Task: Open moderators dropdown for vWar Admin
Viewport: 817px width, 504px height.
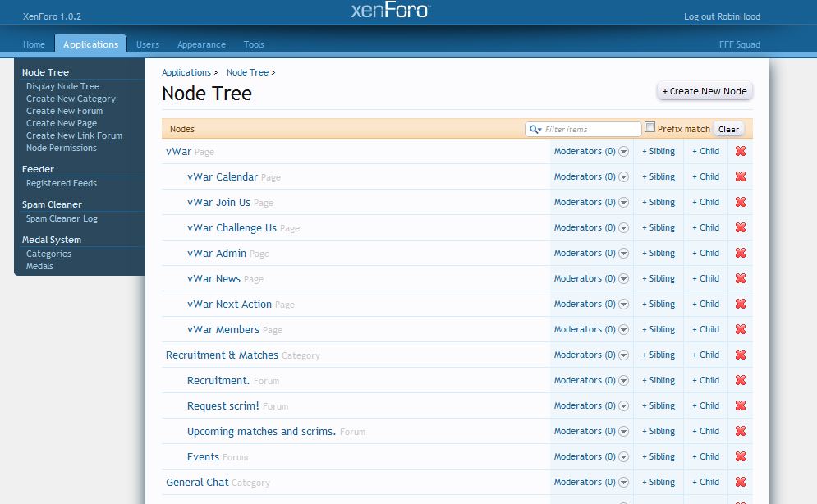Action: point(624,254)
